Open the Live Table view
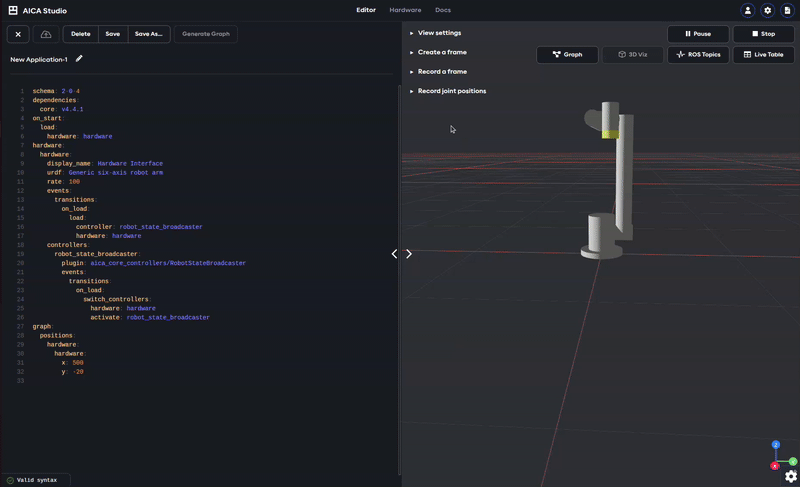The width and height of the screenshot is (800, 487). pyautogui.click(x=763, y=55)
